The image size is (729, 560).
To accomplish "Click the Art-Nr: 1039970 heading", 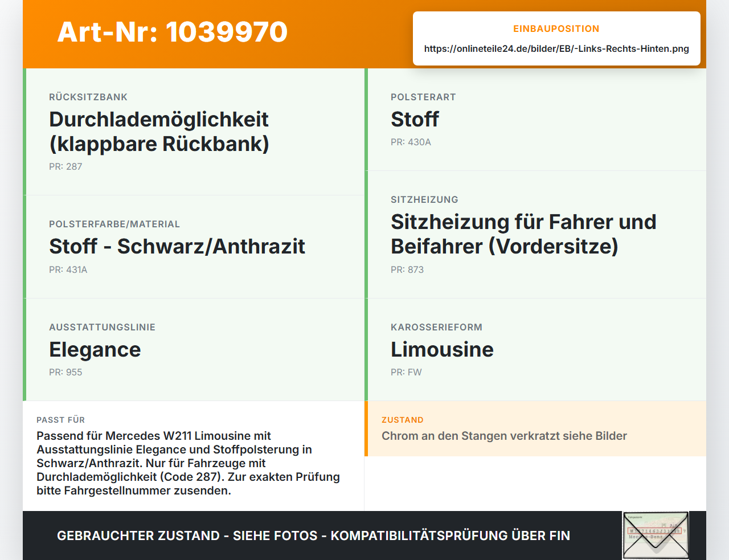I will (173, 32).
